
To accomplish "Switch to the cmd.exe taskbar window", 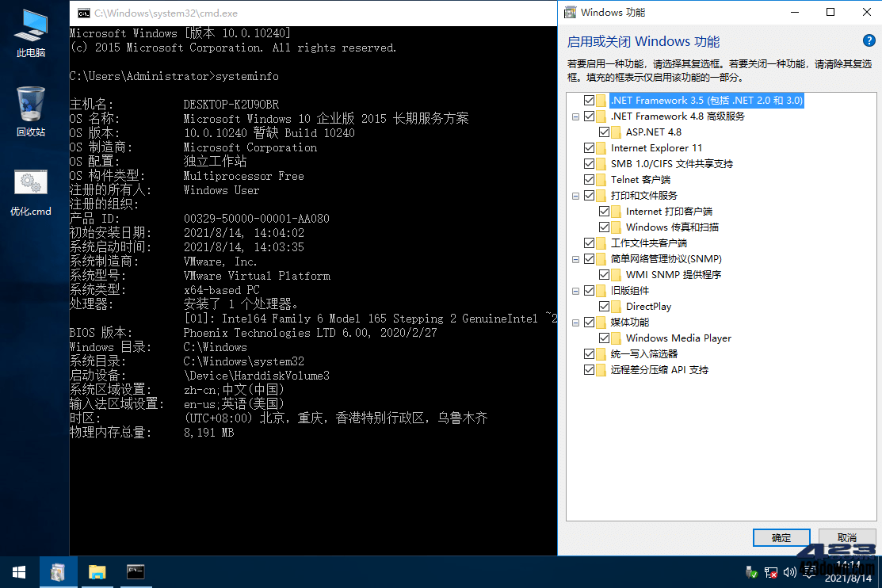I will pyautogui.click(x=135, y=571).
